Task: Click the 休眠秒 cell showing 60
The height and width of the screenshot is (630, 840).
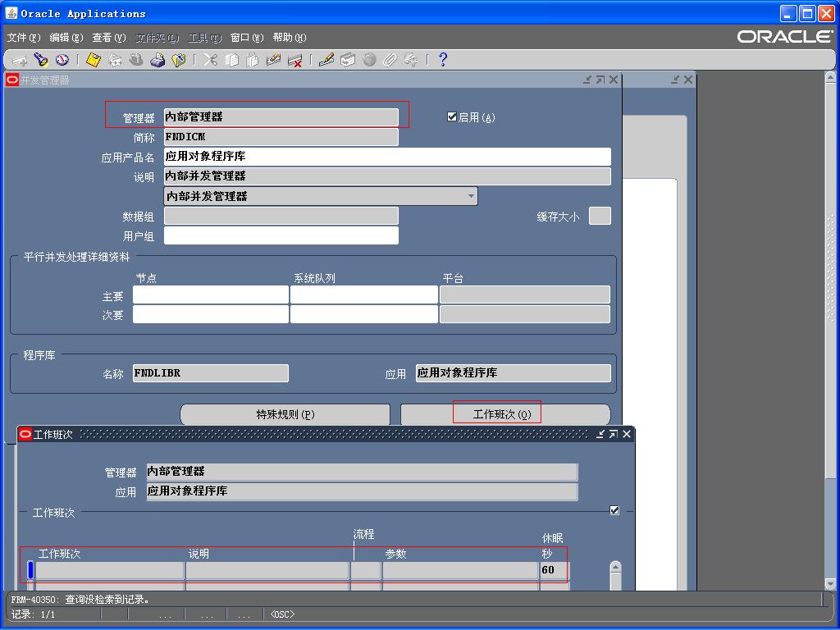Action: [x=555, y=570]
